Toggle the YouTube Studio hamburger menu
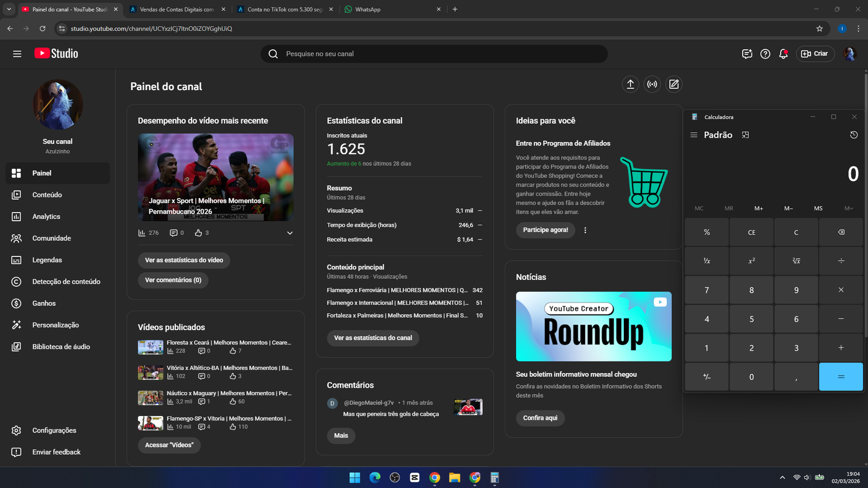 click(17, 54)
